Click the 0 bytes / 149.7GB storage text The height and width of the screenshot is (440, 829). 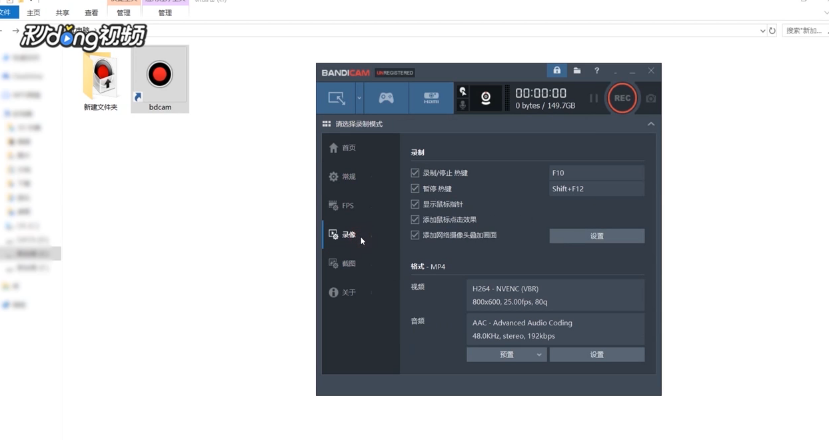click(x=545, y=106)
